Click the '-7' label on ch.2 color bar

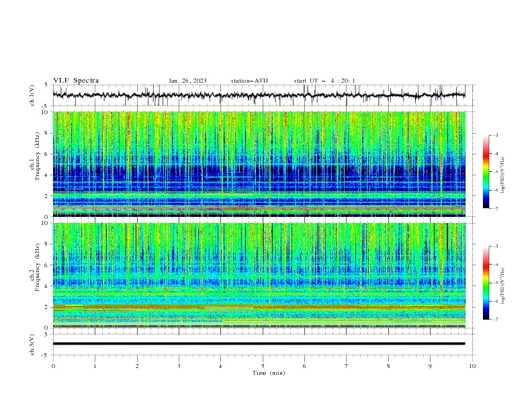[495, 319]
